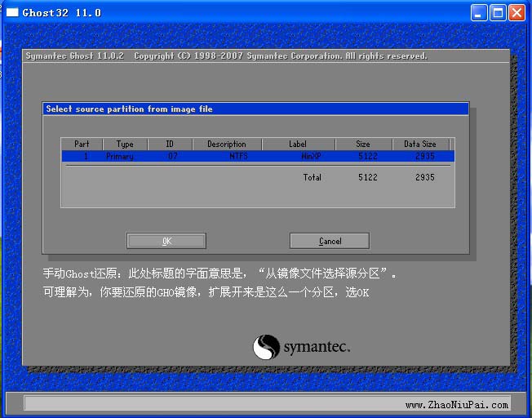532x418 pixels.
Task: Click the Part column header
Action: 82,144
